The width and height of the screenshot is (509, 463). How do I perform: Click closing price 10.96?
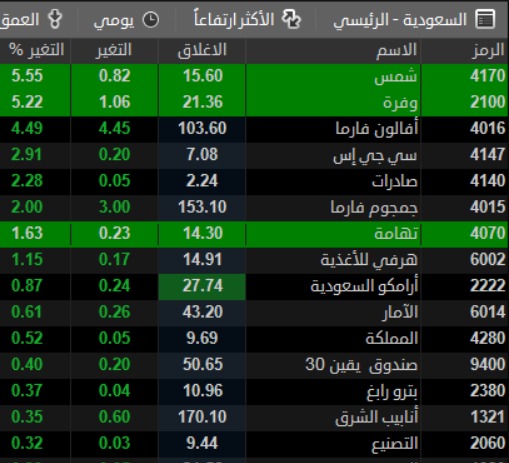point(203,391)
